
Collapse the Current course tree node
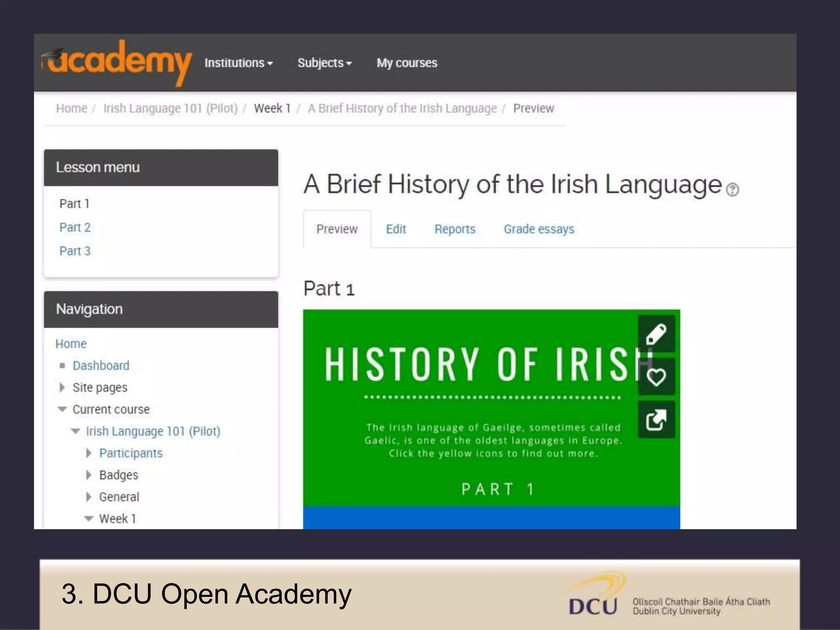coord(62,409)
